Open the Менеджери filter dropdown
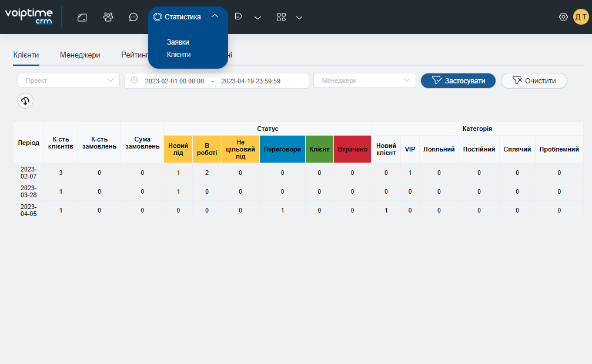This screenshot has height=364, width=592. [364, 80]
